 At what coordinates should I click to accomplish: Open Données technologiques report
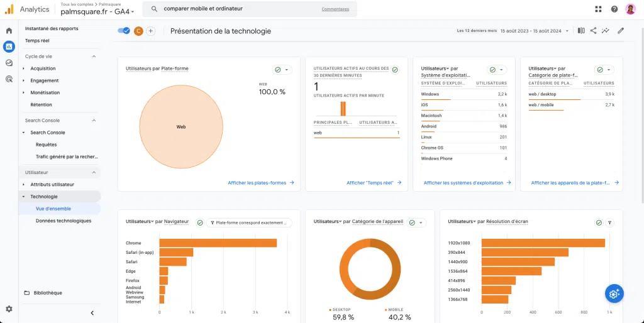coord(64,221)
